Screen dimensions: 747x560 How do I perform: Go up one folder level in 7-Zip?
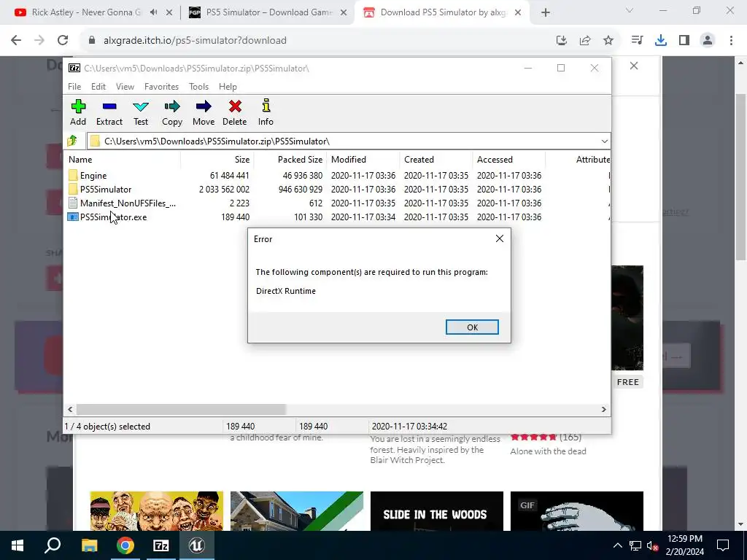tap(72, 141)
